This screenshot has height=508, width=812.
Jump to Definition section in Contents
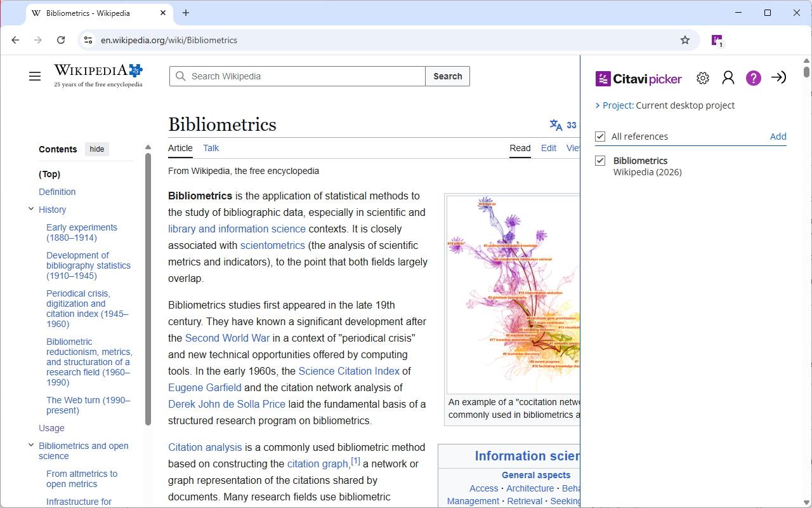pos(57,192)
